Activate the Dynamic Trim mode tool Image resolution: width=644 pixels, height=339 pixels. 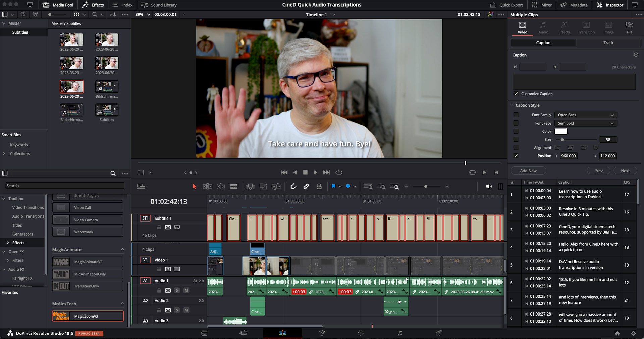pos(221,186)
